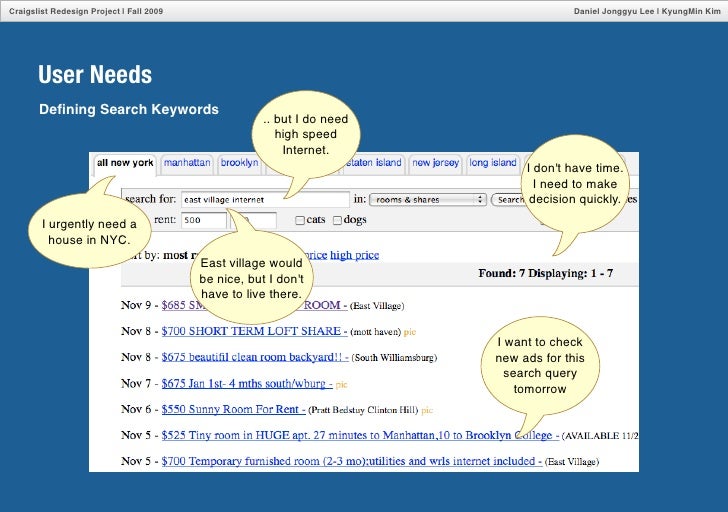Click the pic label on the Sunny Room row
This screenshot has width=728, height=512.
click(427, 410)
